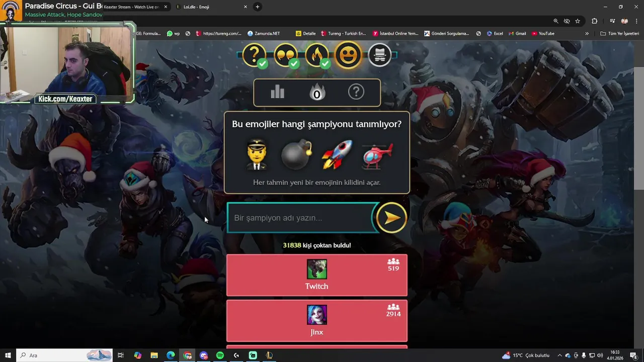Open the clock showing 16:33
The image size is (644, 362).
pos(615,355)
